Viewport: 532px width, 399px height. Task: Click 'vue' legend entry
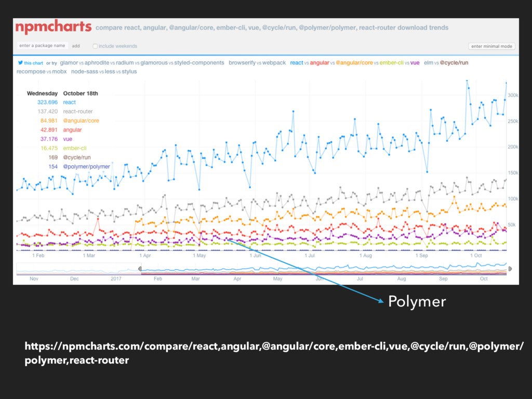click(68, 139)
